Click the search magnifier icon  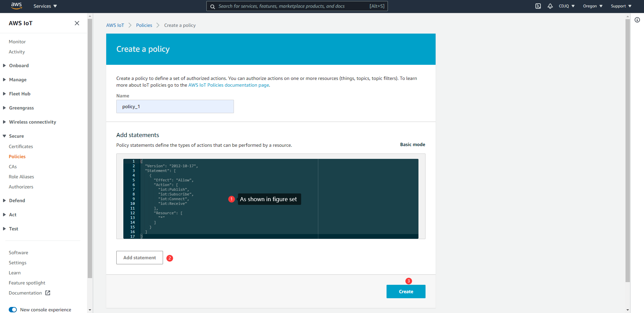[x=212, y=6]
